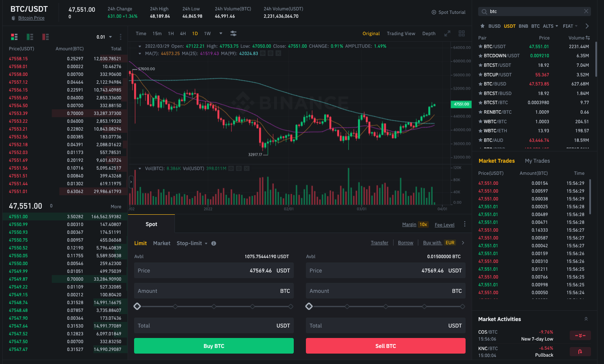
Task: Open more chart intervals dropdown arrow
Action: [221, 33]
